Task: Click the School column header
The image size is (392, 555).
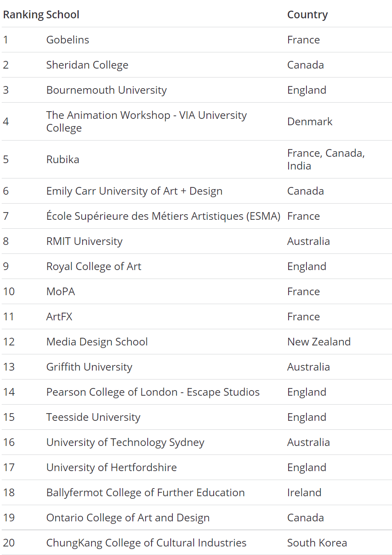Action: pos(63,14)
